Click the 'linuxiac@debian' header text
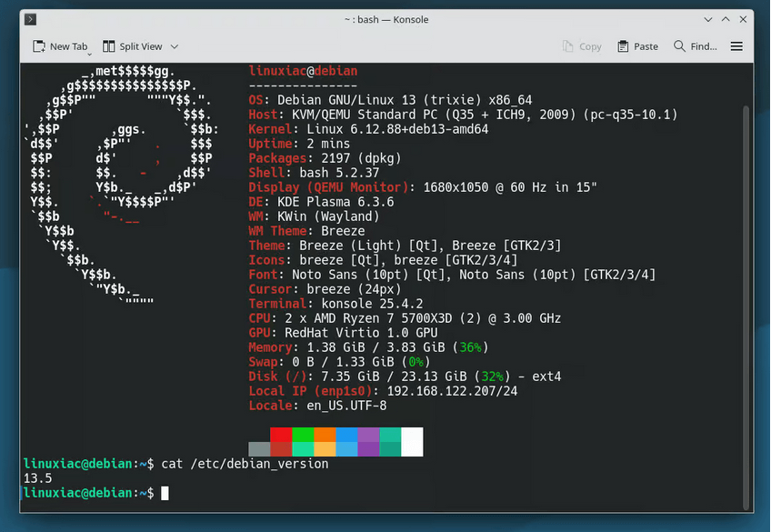The image size is (771, 532). (303, 71)
